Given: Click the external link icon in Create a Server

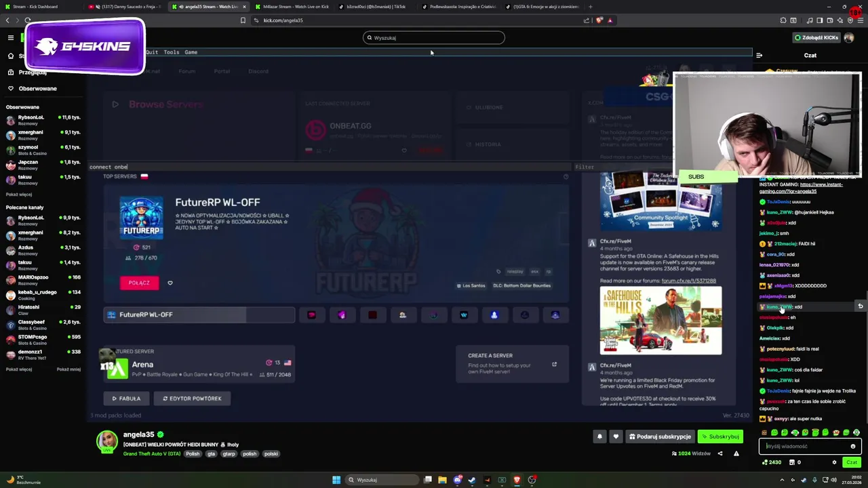Looking at the screenshot, I should pyautogui.click(x=554, y=365).
